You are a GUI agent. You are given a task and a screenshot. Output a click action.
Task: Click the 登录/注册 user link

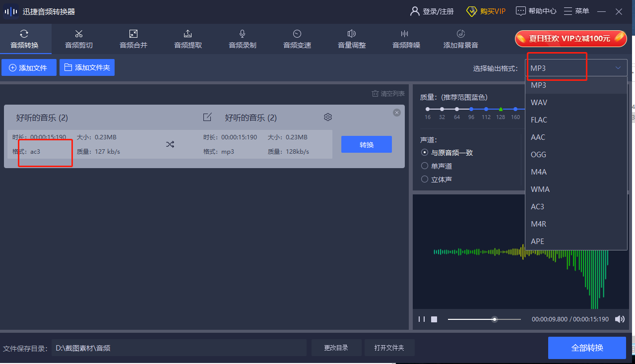click(432, 11)
